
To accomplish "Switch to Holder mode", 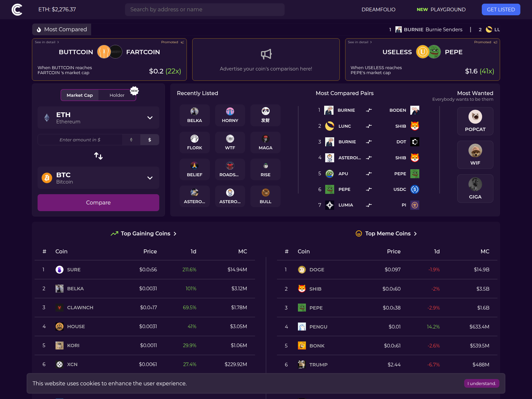I will tap(117, 95).
